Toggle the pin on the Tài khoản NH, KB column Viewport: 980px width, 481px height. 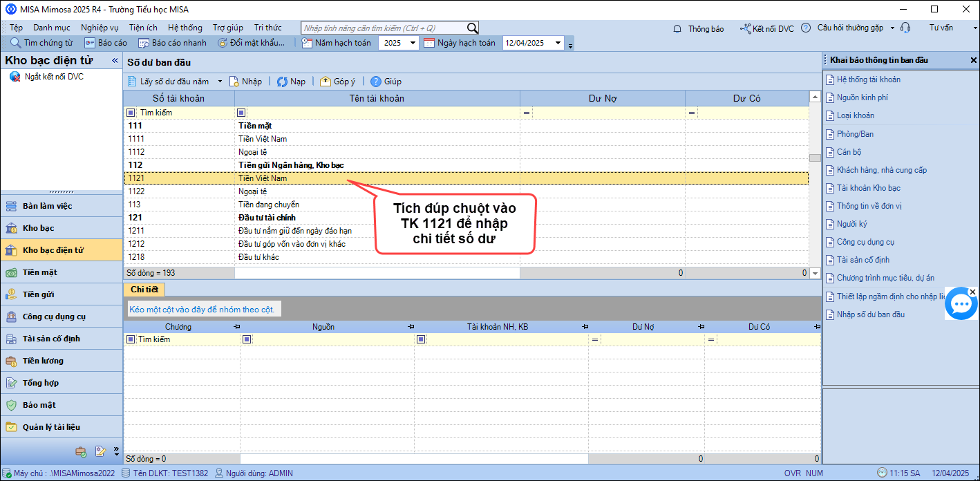(586, 327)
